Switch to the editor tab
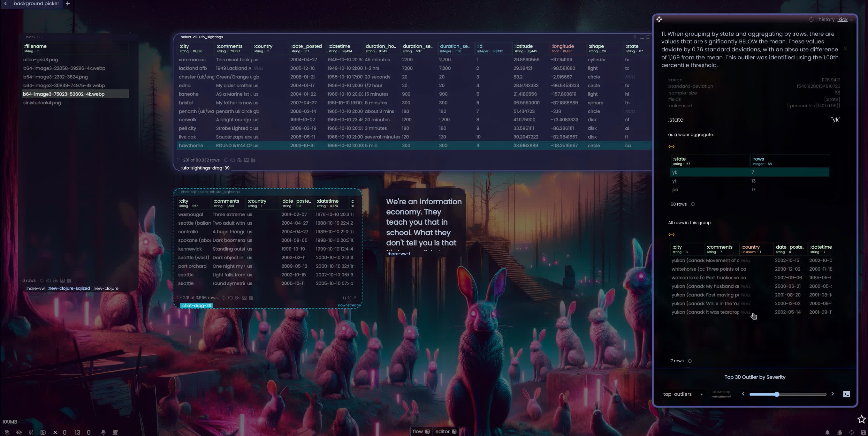This screenshot has height=436, width=868. click(445, 431)
